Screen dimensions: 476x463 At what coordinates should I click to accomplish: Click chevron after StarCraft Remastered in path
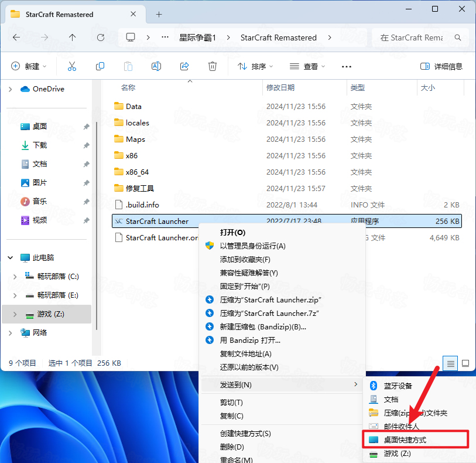[x=330, y=38]
